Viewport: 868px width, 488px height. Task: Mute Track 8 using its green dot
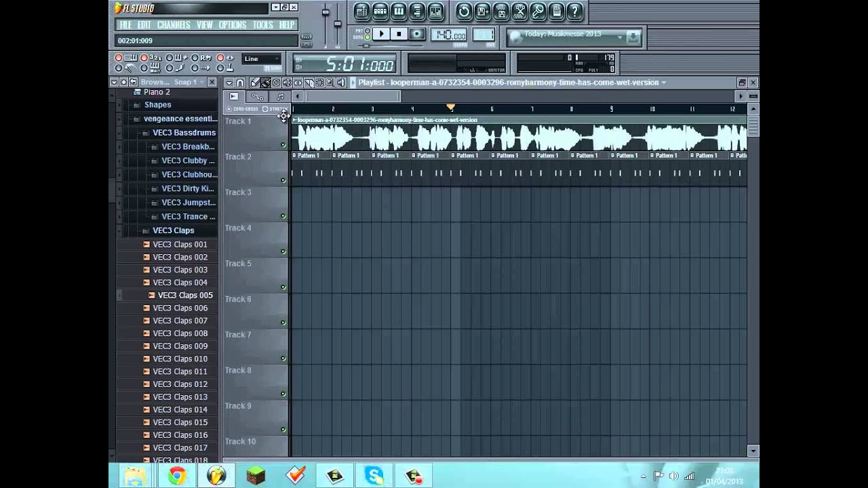[283, 394]
